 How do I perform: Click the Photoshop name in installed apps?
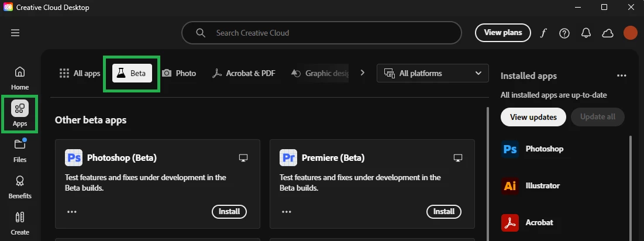(x=544, y=149)
